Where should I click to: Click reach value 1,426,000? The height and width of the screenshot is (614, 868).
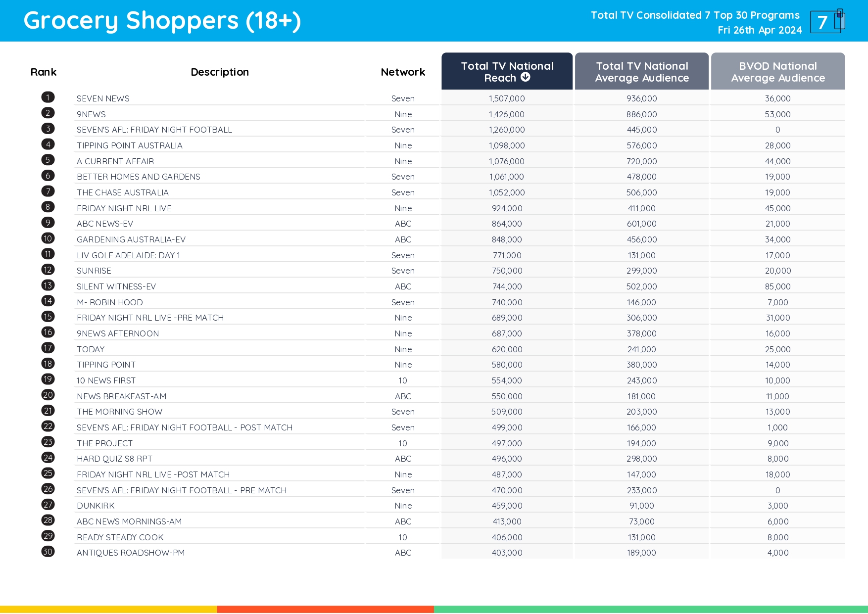pyautogui.click(x=507, y=114)
